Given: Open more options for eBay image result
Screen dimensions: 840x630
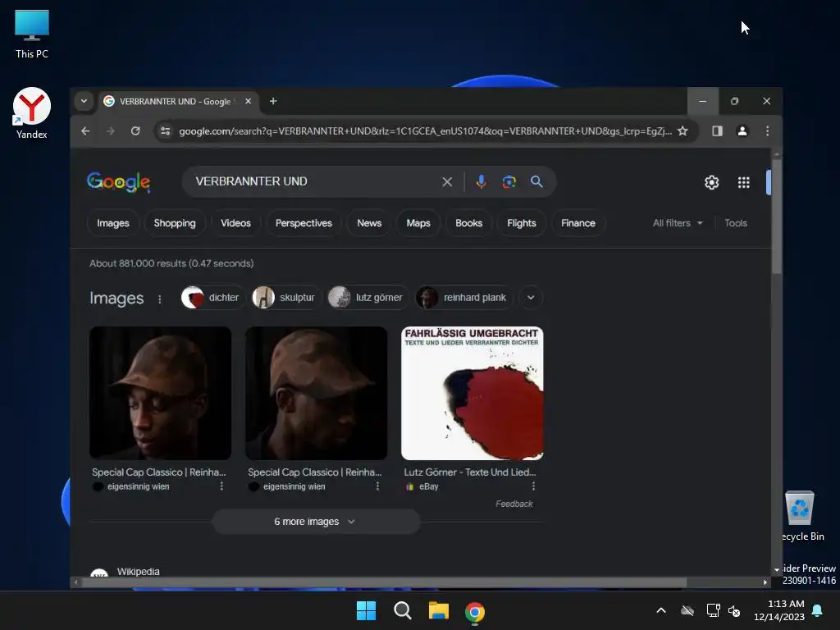Looking at the screenshot, I should pyautogui.click(x=533, y=486).
